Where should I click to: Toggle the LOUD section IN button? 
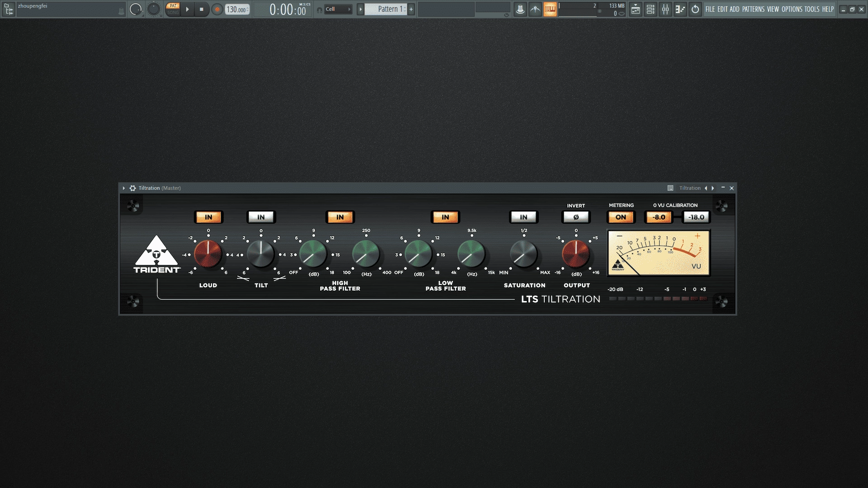click(x=208, y=217)
